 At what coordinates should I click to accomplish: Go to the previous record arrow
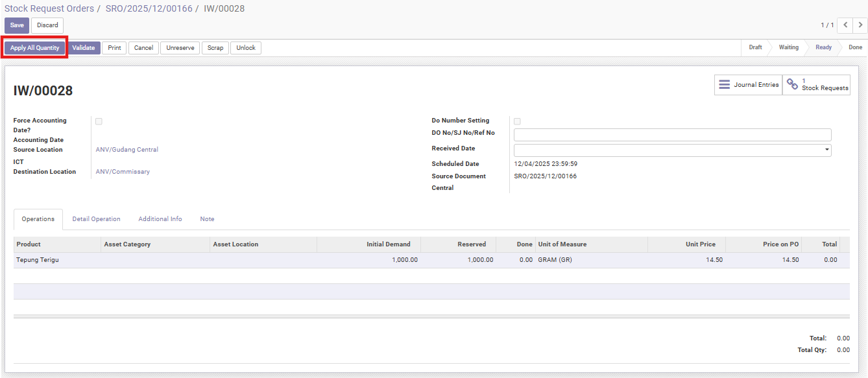coord(845,25)
